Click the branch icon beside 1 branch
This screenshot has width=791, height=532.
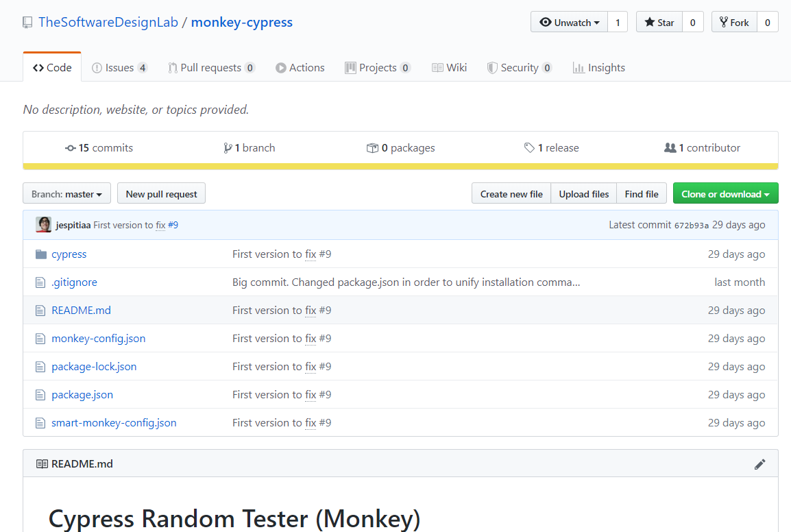click(228, 148)
